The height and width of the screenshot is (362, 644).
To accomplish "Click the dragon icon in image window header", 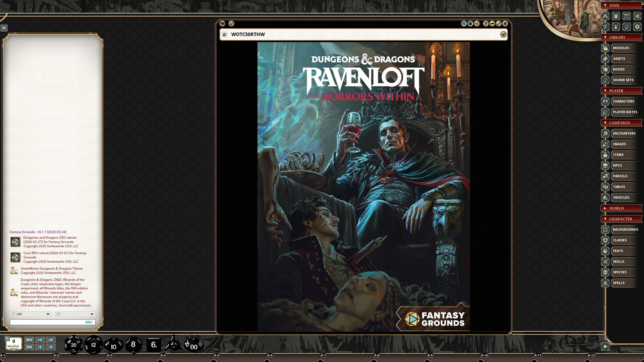I will (x=222, y=23).
